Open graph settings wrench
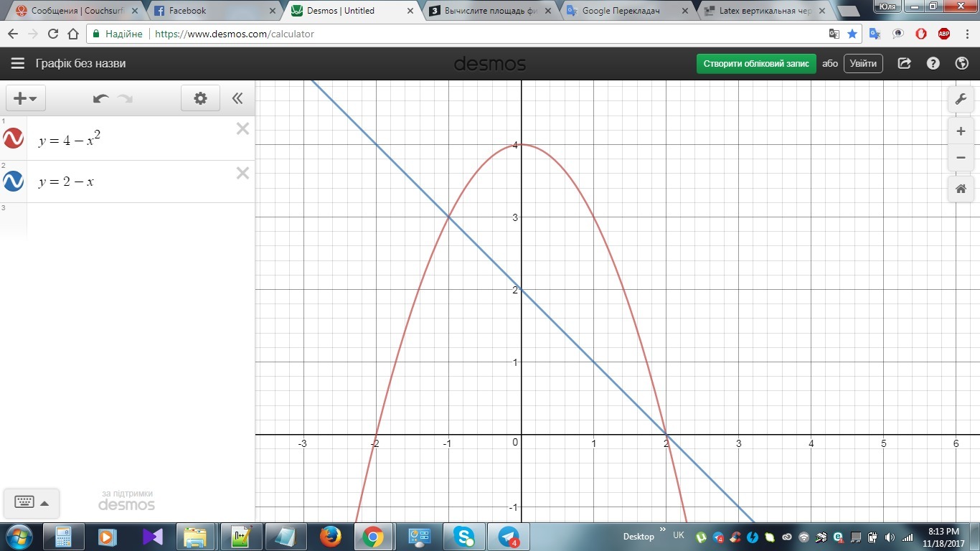This screenshot has width=980, height=551. coord(961,99)
